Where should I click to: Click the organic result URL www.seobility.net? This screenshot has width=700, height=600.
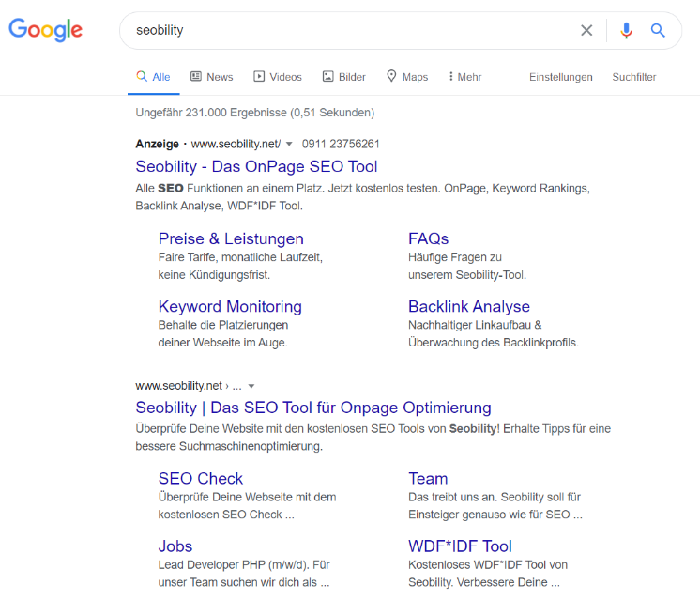178,386
